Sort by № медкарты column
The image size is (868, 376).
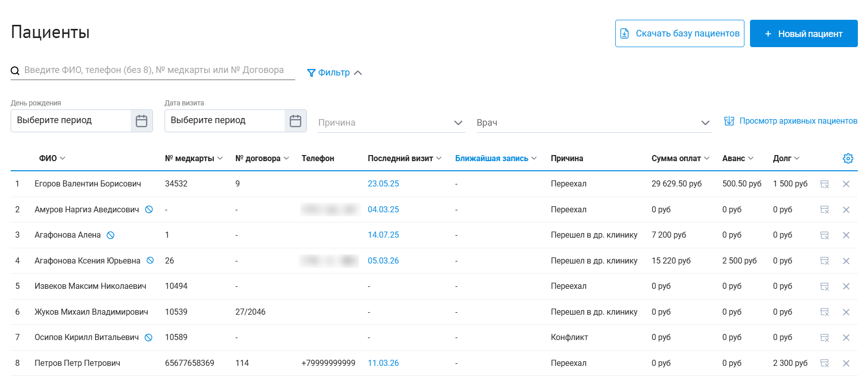194,158
